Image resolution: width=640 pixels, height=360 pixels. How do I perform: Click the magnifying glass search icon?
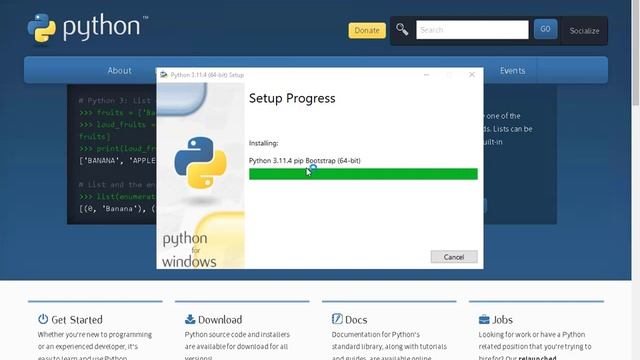click(x=402, y=29)
